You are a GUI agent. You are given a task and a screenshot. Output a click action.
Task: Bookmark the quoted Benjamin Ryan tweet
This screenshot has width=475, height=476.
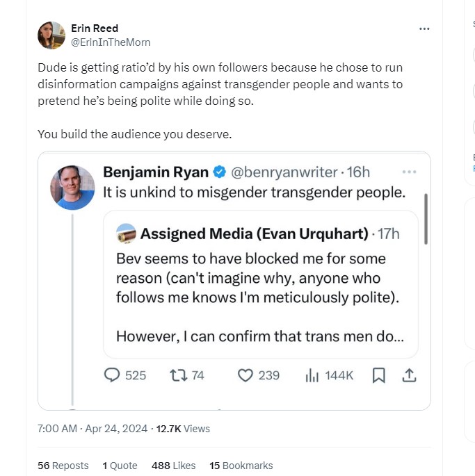(378, 375)
